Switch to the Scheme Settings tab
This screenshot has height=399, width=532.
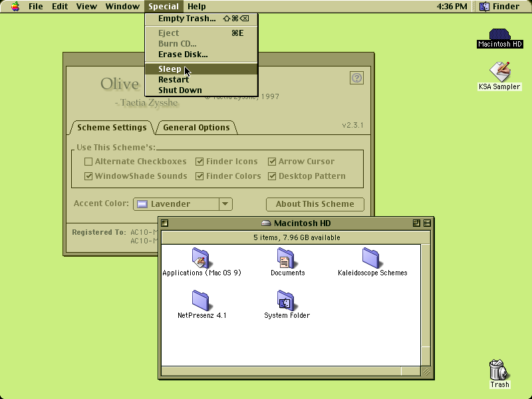[x=112, y=128]
